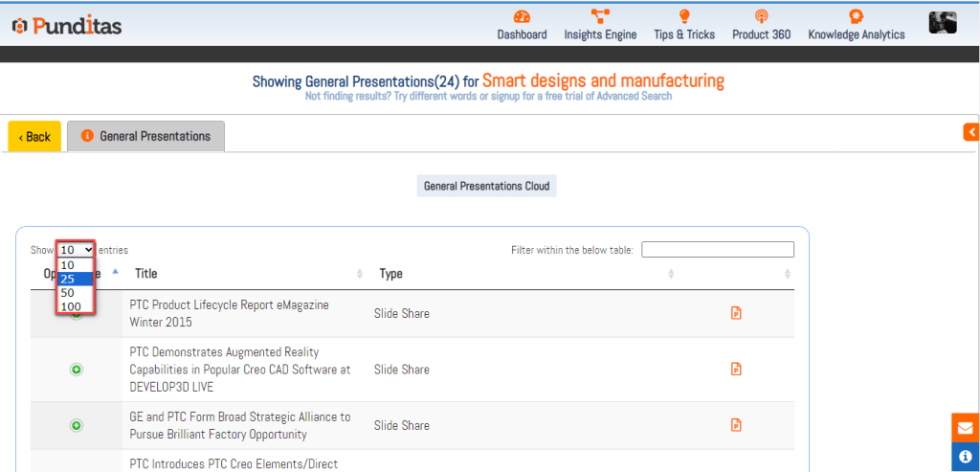Open the user profile avatar
The image size is (980, 472).
point(943,23)
